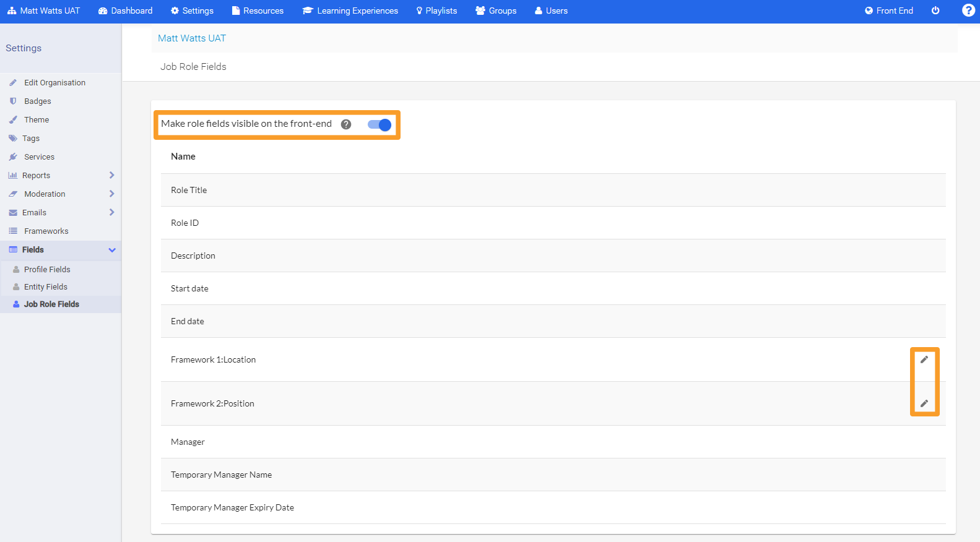This screenshot has width=980, height=542.
Task: Edit the Framework 1:Location field via pencil icon
Action: tap(924, 359)
